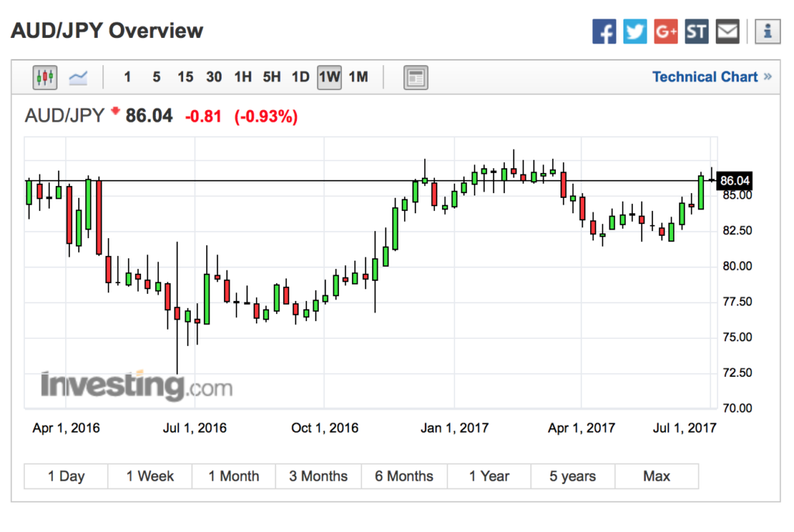Image resolution: width=794 pixels, height=532 pixels.
Task: Select the 1 minute interval
Action: pyautogui.click(x=128, y=77)
